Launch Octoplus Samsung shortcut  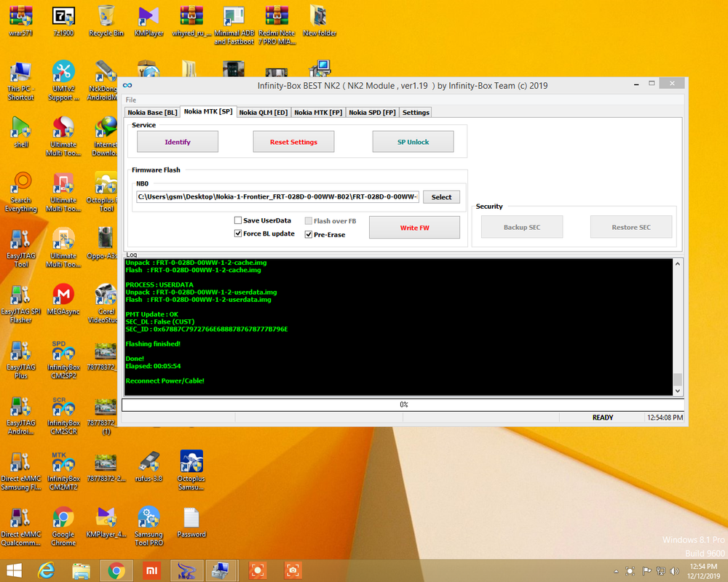pyautogui.click(x=191, y=470)
